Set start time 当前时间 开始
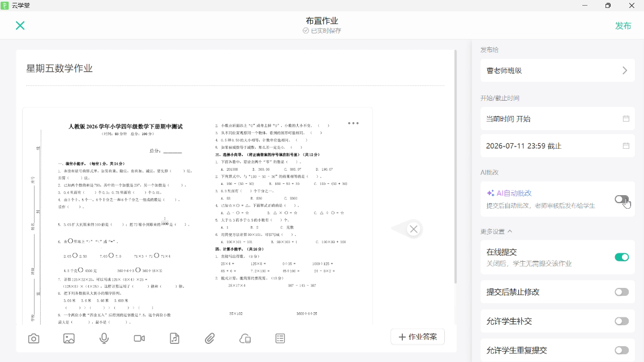This screenshot has width=644, height=362. tap(557, 119)
